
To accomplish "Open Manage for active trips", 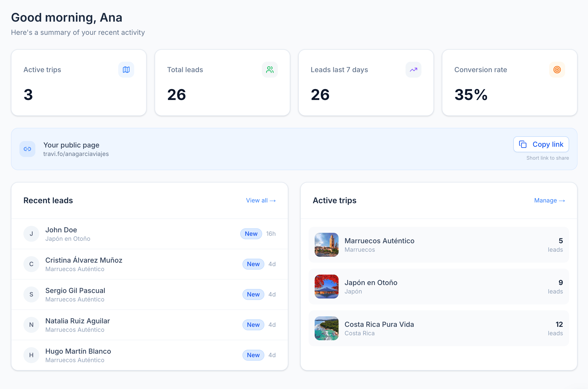I will point(550,200).
